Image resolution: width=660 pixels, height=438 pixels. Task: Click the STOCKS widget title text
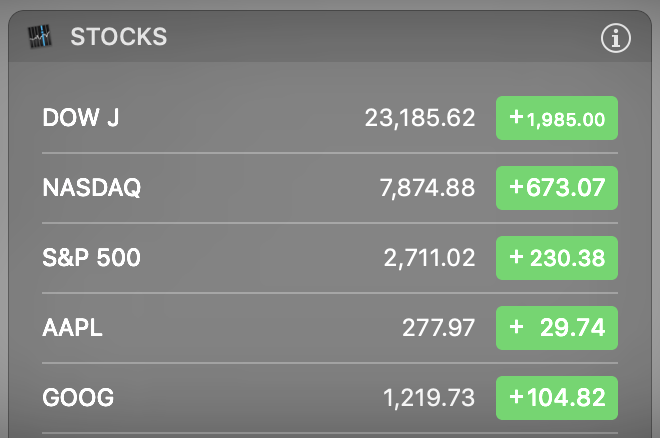pos(118,38)
